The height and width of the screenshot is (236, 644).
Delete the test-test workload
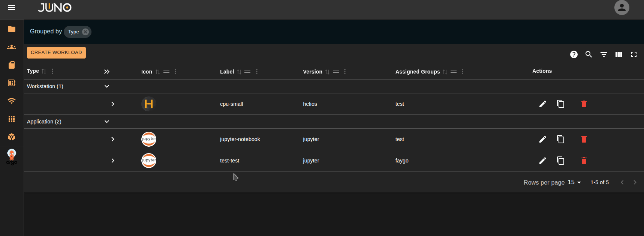pyautogui.click(x=584, y=161)
